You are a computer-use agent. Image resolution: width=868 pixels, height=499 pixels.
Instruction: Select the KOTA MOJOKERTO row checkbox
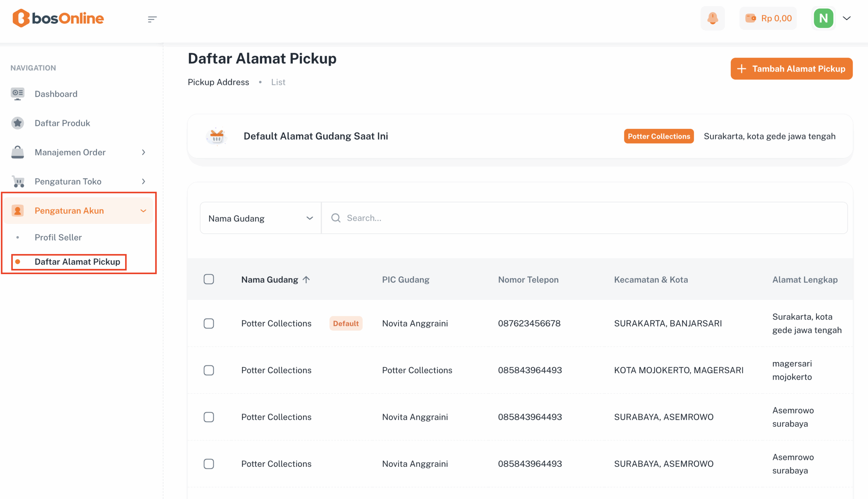pyautogui.click(x=209, y=370)
